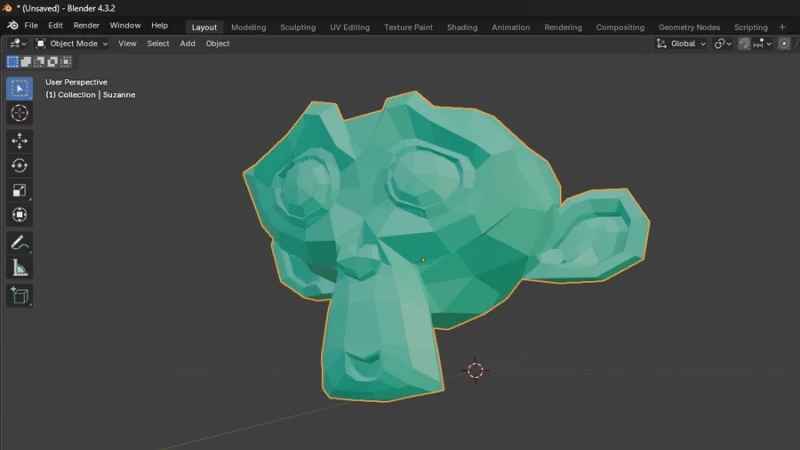Click the add workspace plus button
800x450 pixels.
click(x=782, y=27)
